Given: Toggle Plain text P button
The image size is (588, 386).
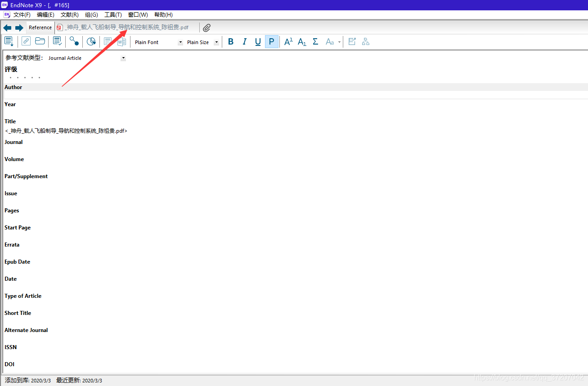Looking at the screenshot, I should click(271, 42).
